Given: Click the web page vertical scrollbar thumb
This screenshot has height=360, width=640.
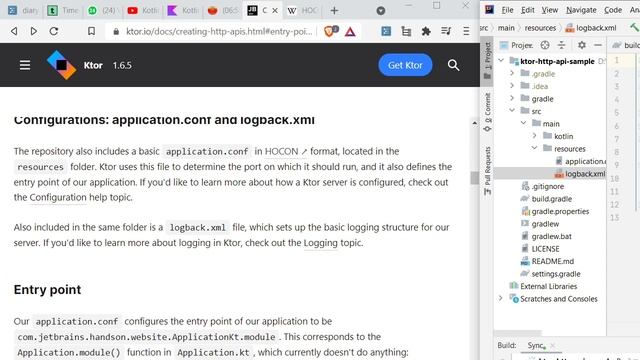Looking at the screenshot, I should pyautogui.click(x=474, y=178).
